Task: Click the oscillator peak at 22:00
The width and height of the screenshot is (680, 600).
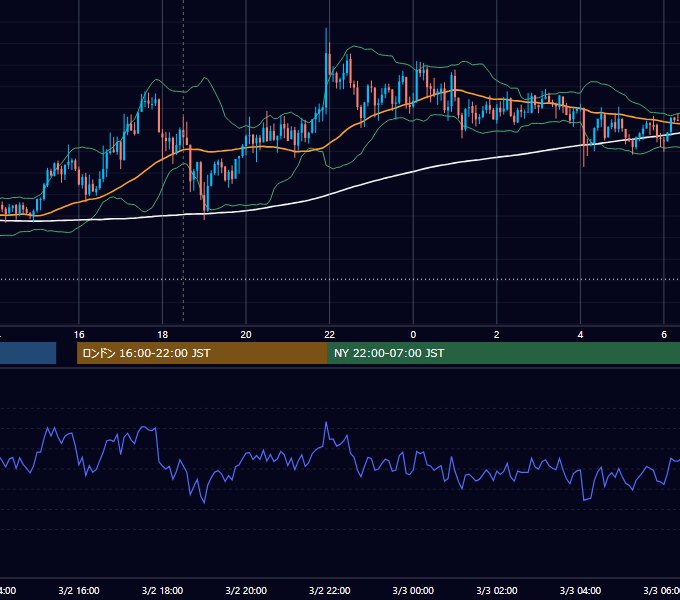Action: pyautogui.click(x=326, y=423)
